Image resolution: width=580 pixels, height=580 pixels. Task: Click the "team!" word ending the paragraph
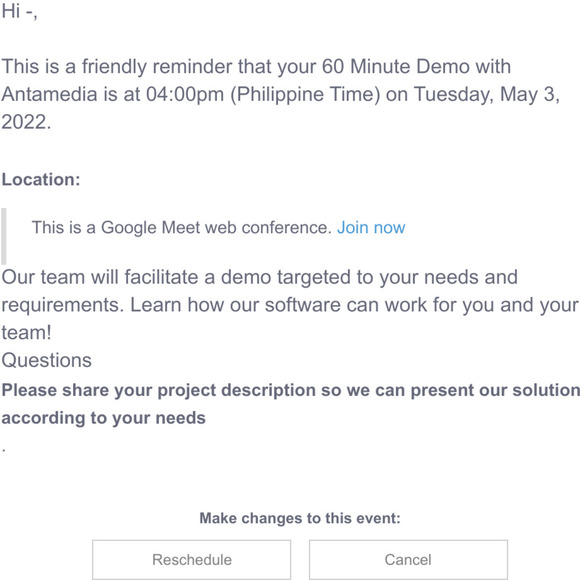[x=26, y=333]
